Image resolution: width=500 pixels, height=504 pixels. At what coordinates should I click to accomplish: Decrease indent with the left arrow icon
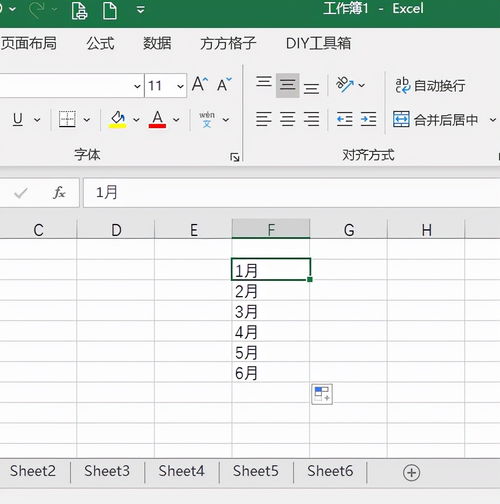click(x=345, y=119)
